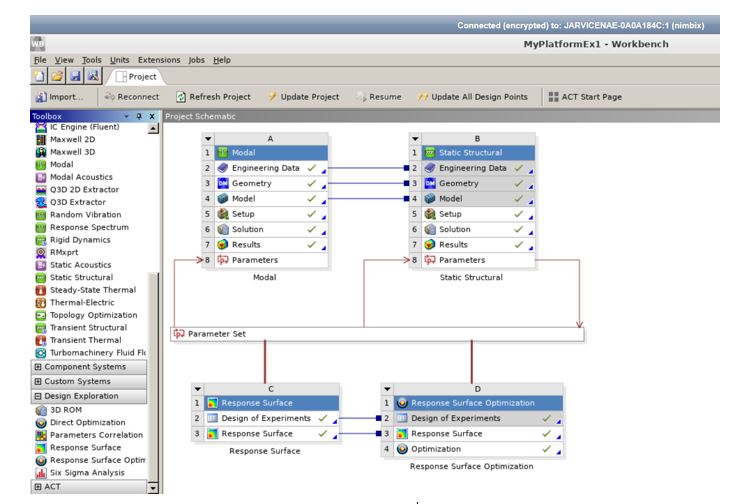Click Resume in the toolbar
The height and width of the screenshot is (504, 756).
click(x=379, y=97)
